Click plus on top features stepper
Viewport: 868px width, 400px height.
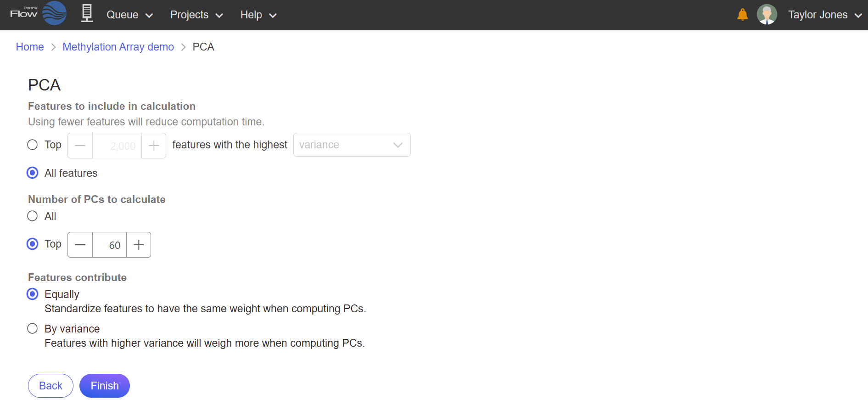(x=154, y=146)
